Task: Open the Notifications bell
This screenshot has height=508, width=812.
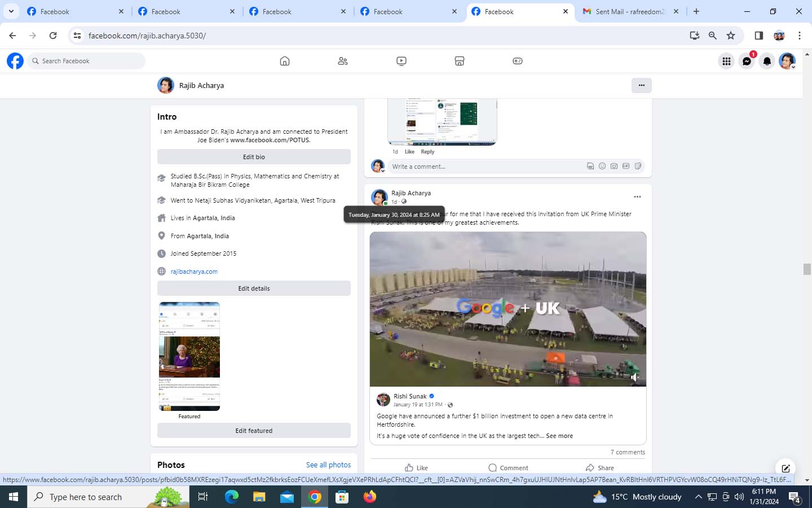Action: tap(767, 61)
